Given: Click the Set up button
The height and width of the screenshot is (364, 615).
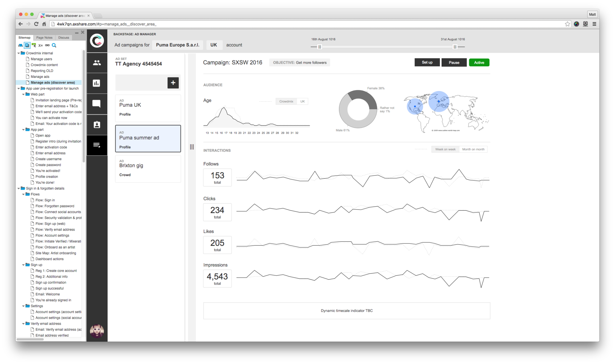Looking at the screenshot, I should (x=427, y=62).
